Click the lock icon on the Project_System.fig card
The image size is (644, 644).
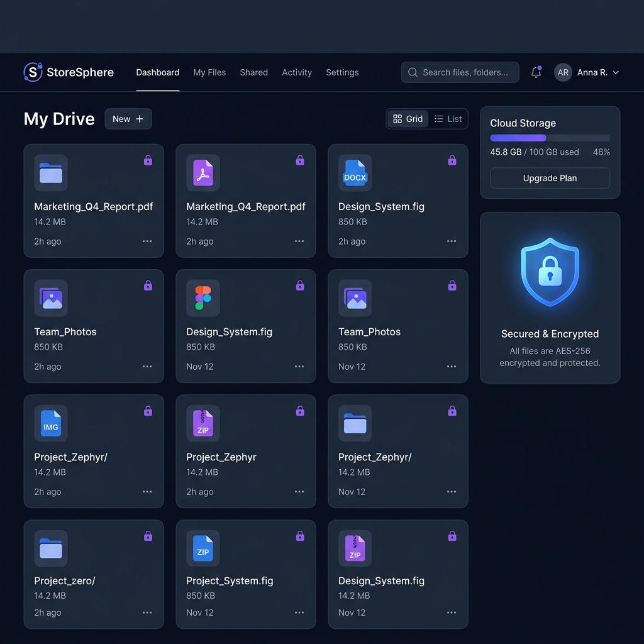click(x=300, y=536)
